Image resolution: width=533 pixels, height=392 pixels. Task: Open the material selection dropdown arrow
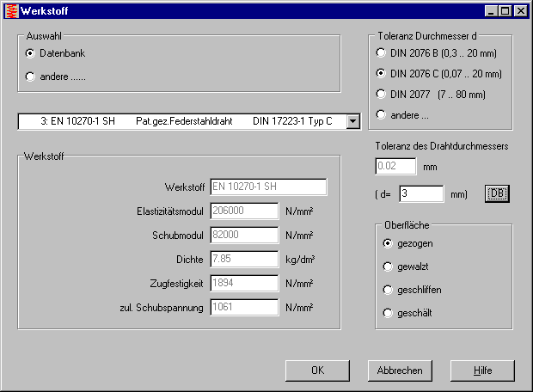pos(352,121)
